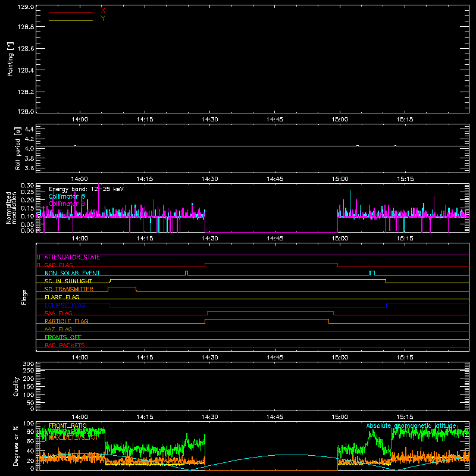The image size is (476, 476).
Task: Click the 4.0 roll period tick label
Action: [x=29, y=149]
